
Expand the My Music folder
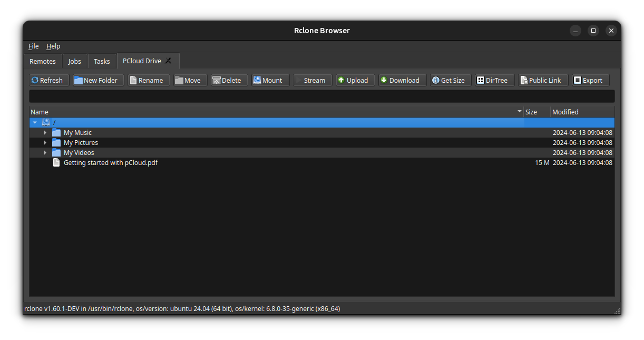point(45,132)
